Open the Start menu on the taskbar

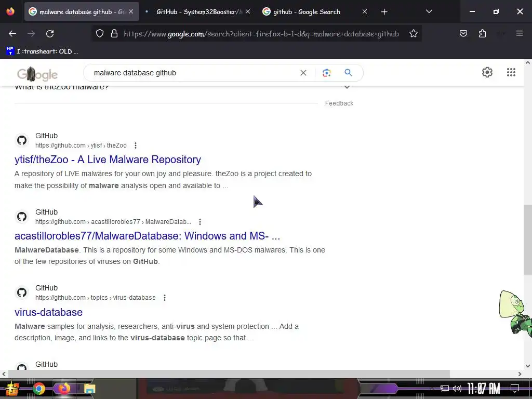coord(12,389)
